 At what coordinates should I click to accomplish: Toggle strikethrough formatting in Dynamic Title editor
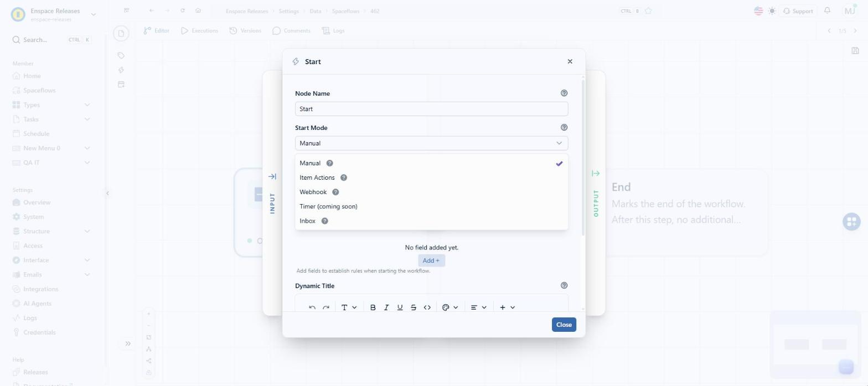click(x=414, y=307)
